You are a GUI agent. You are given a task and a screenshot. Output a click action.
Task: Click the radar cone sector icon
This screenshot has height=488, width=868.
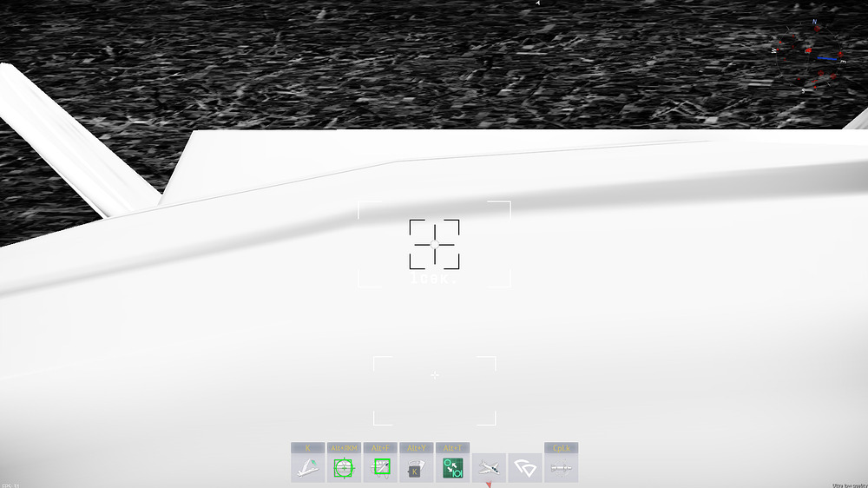(x=525, y=467)
